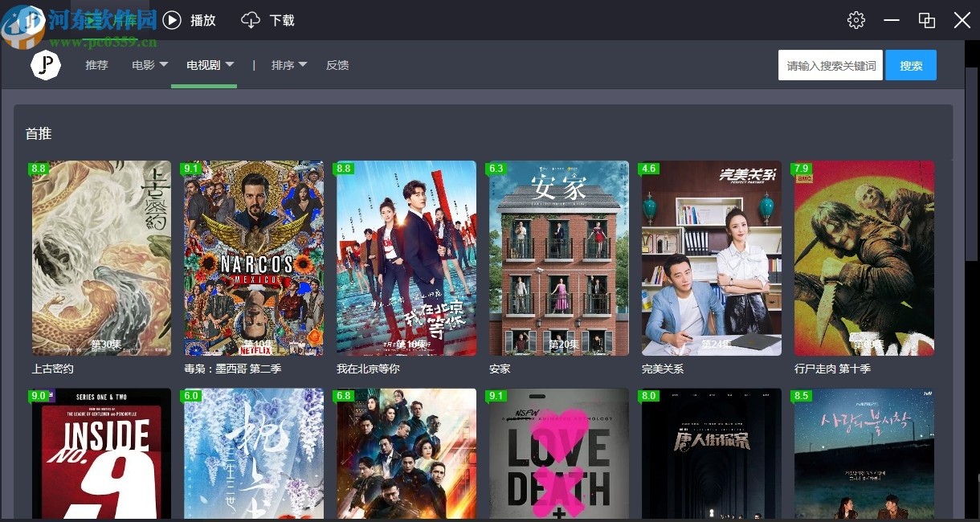Click the blue 搜索 button
Image resolution: width=980 pixels, height=522 pixels.
(911, 65)
